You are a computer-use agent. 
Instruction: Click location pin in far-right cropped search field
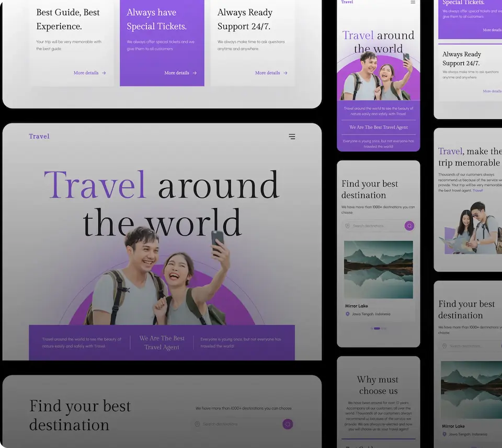(444, 346)
